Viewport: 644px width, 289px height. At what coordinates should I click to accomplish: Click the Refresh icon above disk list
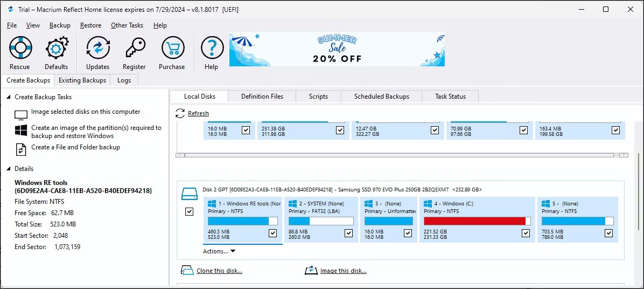[180, 113]
